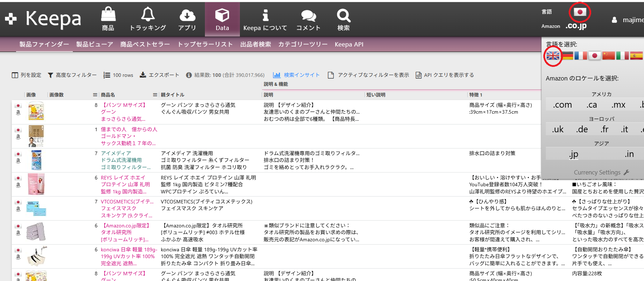This screenshot has width=644, height=281.
Task: Choose the .com Amazon locale
Action: 562,105
